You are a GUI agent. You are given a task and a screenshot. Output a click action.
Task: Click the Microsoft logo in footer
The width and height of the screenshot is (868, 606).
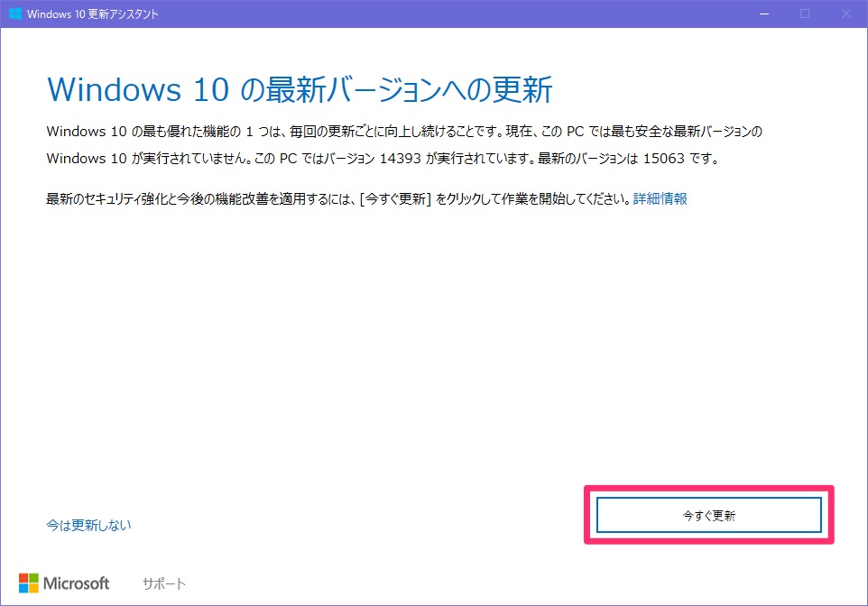point(64,583)
